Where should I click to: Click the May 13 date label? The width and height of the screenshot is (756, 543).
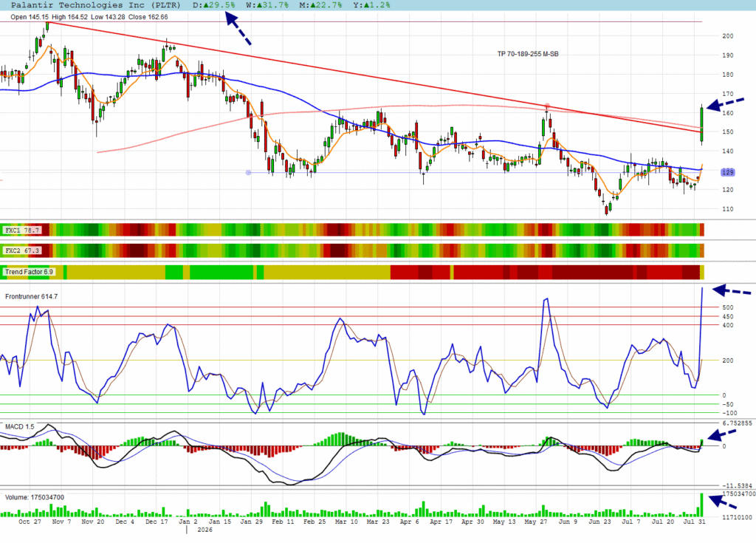tap(504, 522)
